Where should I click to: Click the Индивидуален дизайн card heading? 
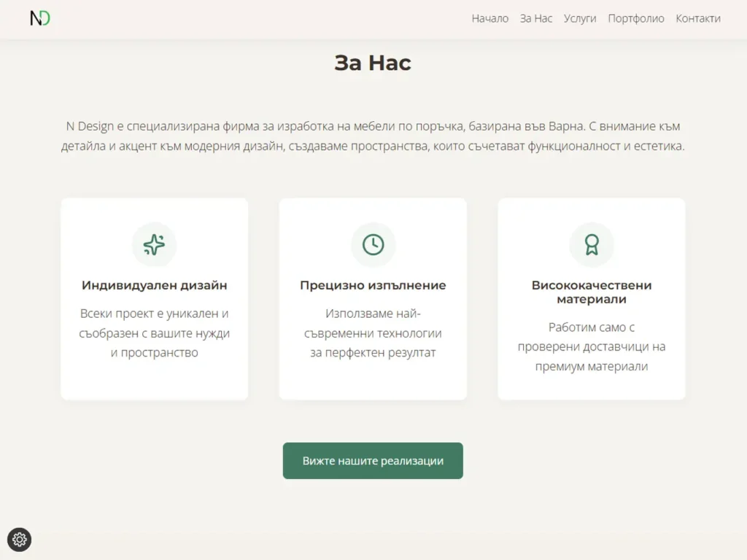tap(154, 285)
